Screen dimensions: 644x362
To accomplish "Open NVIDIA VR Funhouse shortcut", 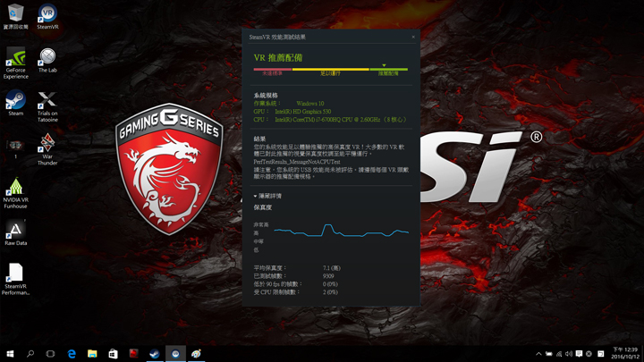I will click(15, 193).
